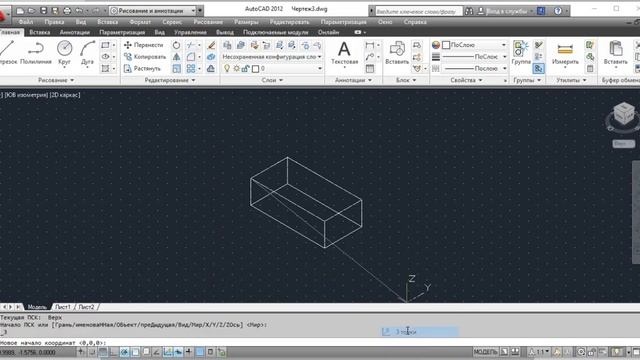
Task: Click the Table icon in Аннотации panel
Action: pos(370,69)
